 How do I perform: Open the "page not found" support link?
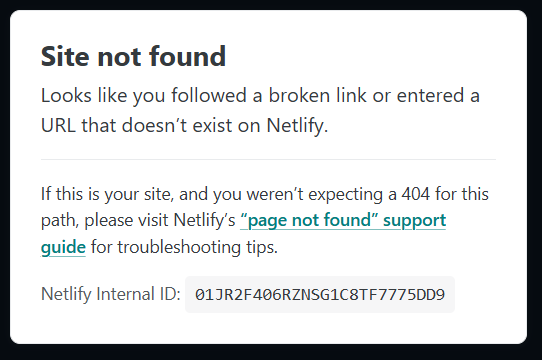point(343,221)
